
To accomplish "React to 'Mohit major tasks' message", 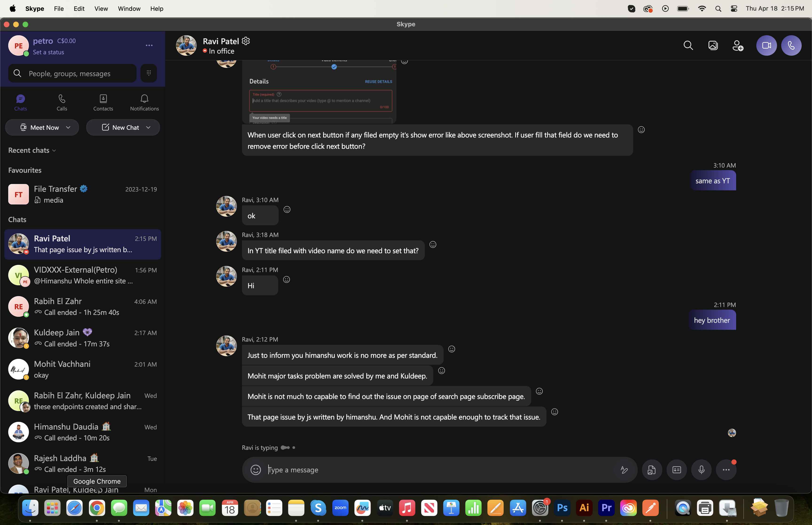I will tap(441, 371).
